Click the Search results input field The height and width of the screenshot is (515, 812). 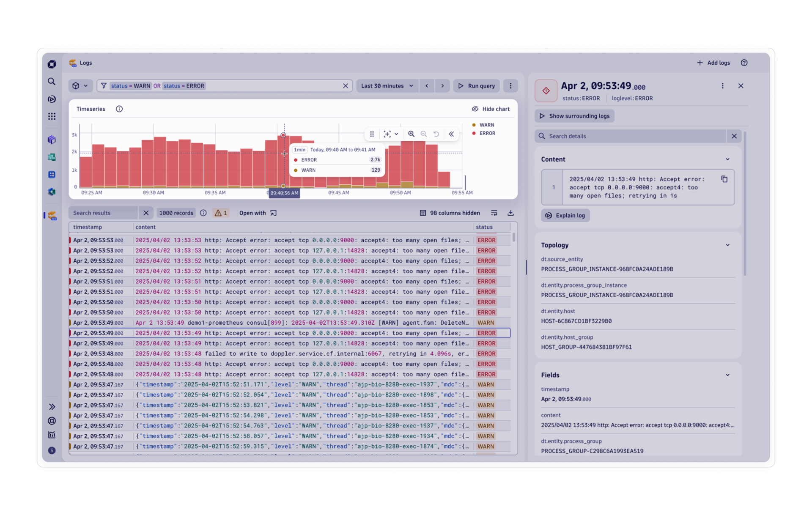tap(104, 213)
